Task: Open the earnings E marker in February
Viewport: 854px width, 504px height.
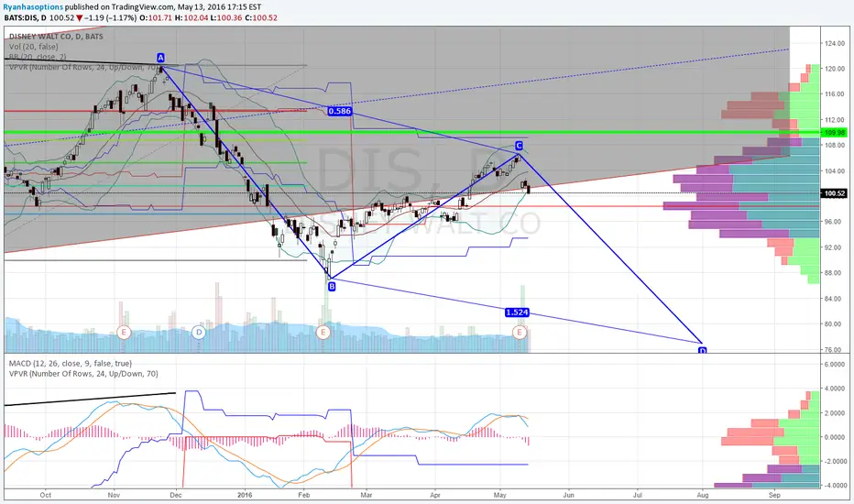Action: (323, 332)
